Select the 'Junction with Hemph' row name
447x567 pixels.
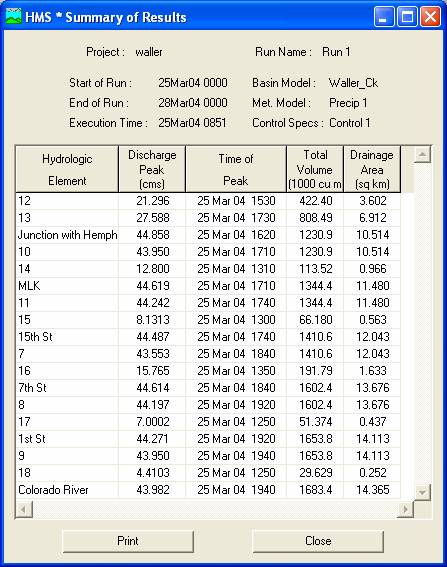(x=67, y=235)
